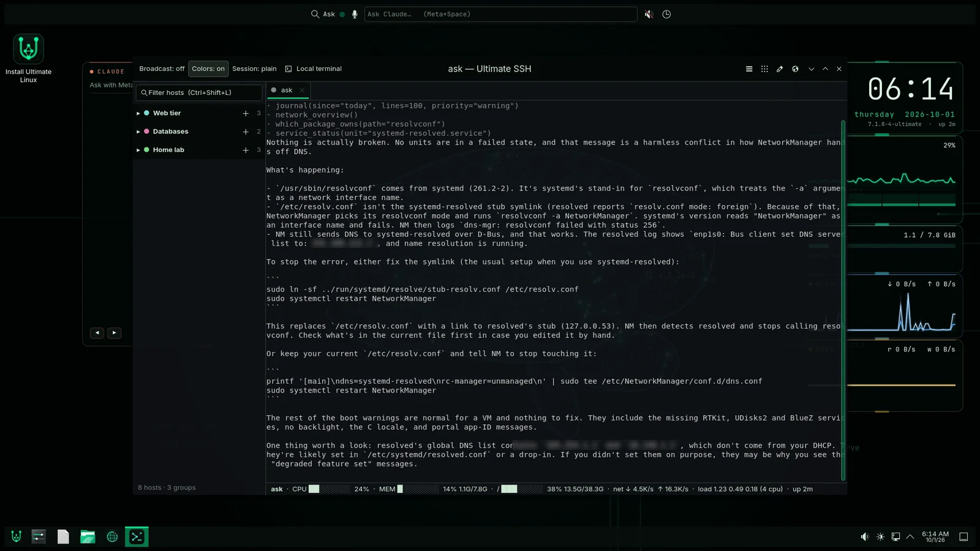Roll up window with the down chevron
This screenshot has width=980, height=551.
coord(812,69)
